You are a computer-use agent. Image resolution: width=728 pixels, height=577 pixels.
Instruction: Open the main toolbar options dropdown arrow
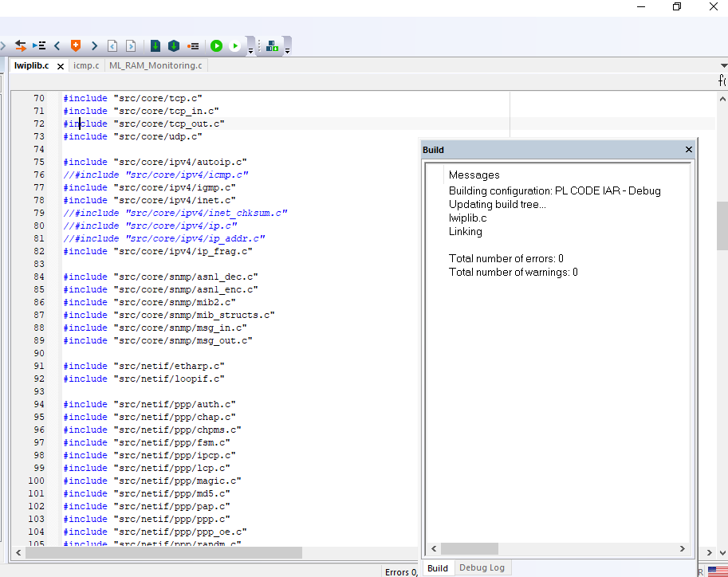(250, 50)
